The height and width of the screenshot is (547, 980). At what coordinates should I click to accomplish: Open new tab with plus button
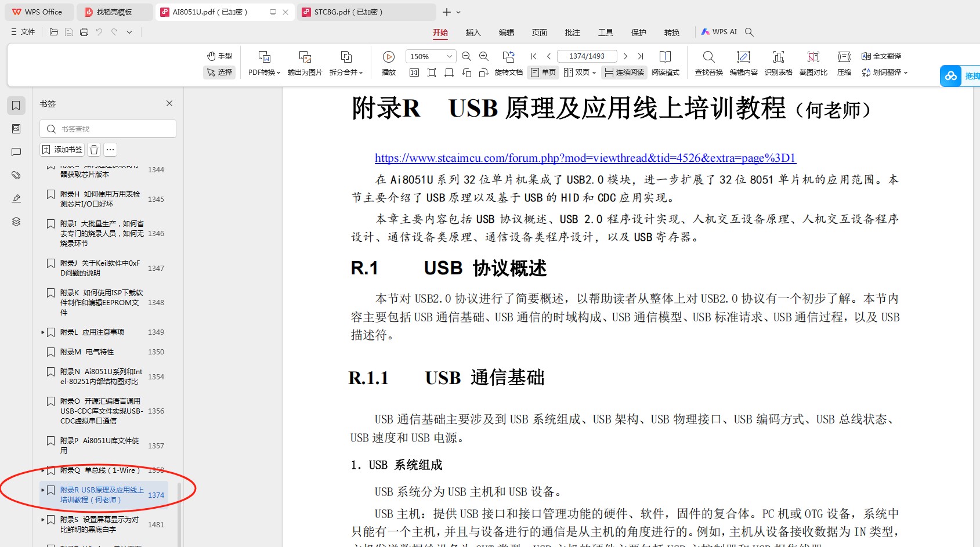pos(446,12)
